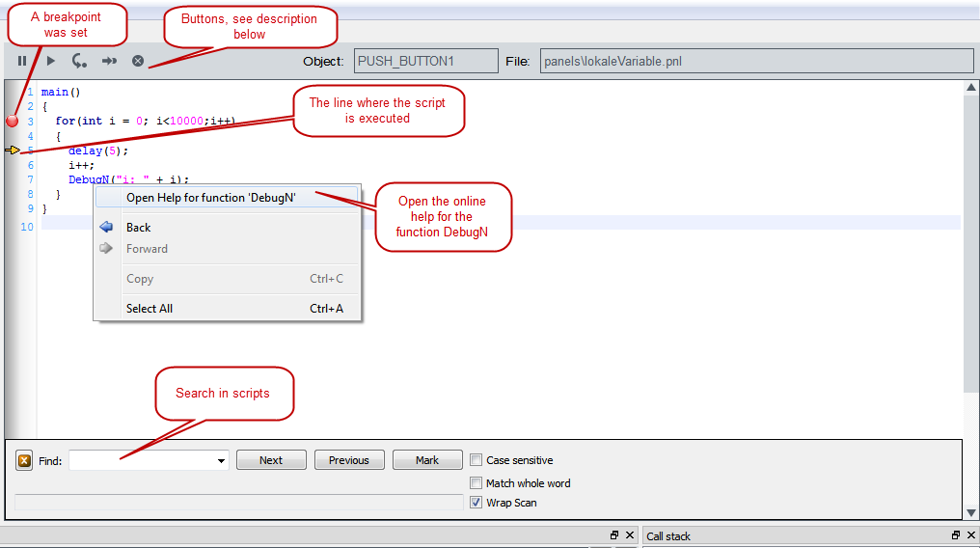The height and width of the screenshot is (548, 980).
Task: Open the Find field dropdown arrow
Action: [x=222, y=461]
